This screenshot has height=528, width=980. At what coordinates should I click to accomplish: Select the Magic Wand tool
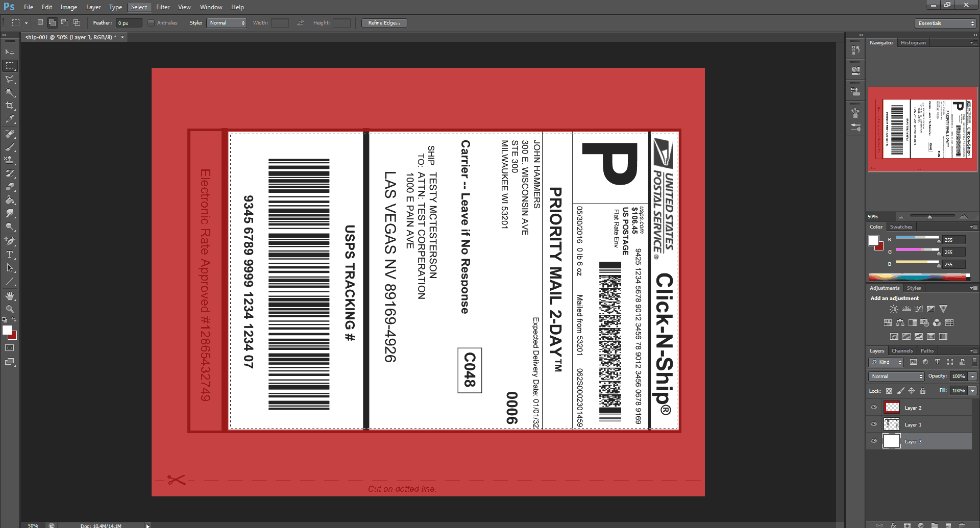point(10,92)
